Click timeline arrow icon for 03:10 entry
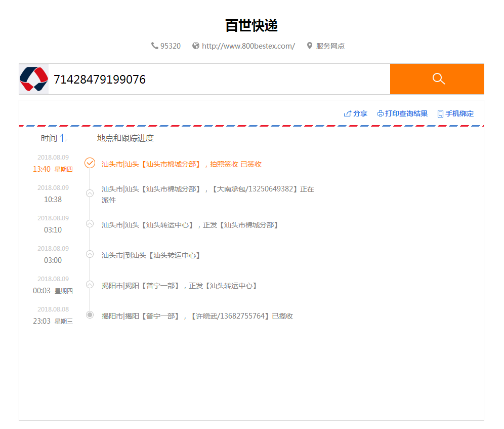 tap(90, 224)
